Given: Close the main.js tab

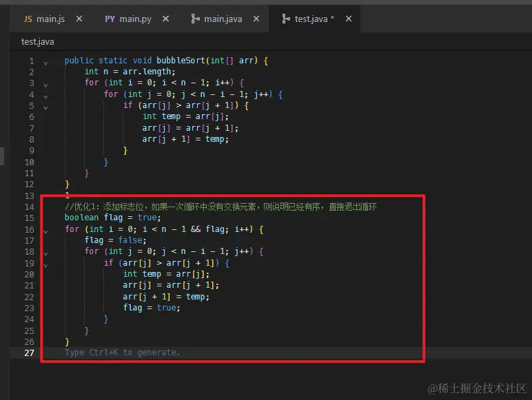Looking at the screenshot, I should 79,19.
